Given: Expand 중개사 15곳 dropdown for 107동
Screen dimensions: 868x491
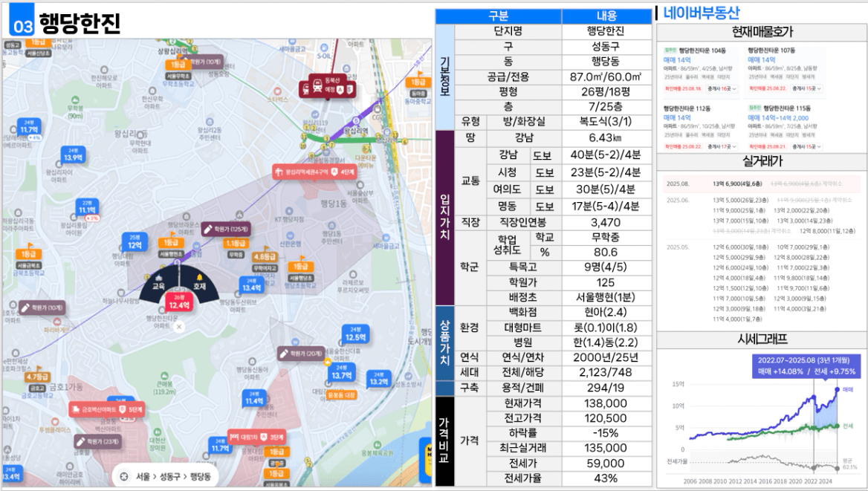Looking at the screenshot, I should pos(806,88).
